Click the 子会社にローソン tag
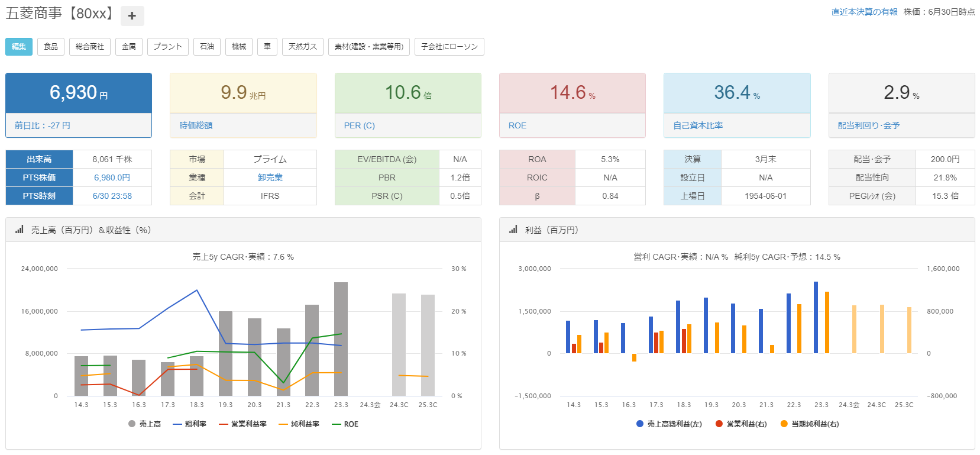This screenshot has height=455, width=980. 449,47
